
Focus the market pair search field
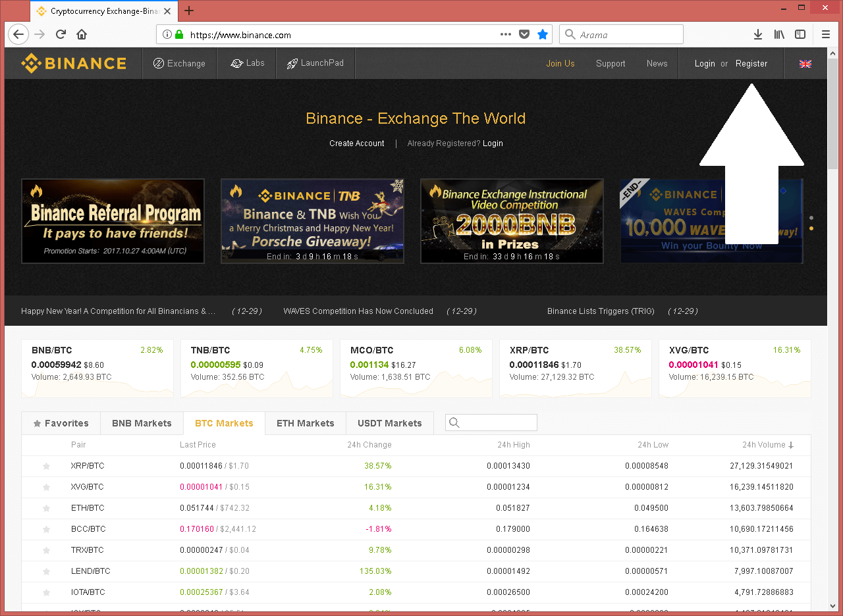[x=491, y=423]
